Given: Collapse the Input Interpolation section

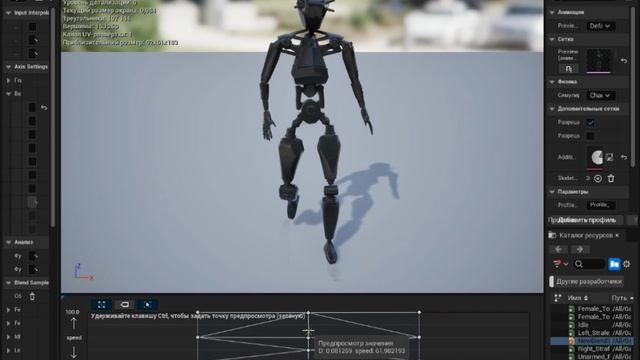Looking at the screenshot, I should point(8,13).
